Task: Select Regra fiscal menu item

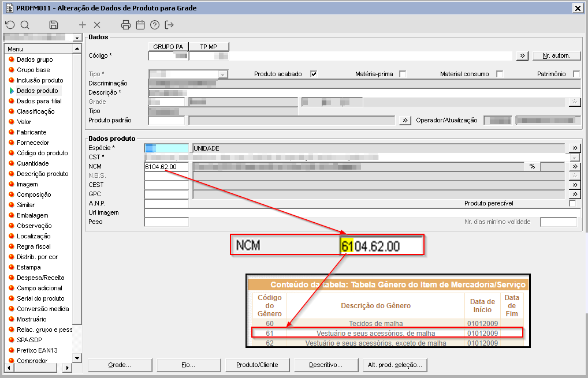Action: pos(34,246)
